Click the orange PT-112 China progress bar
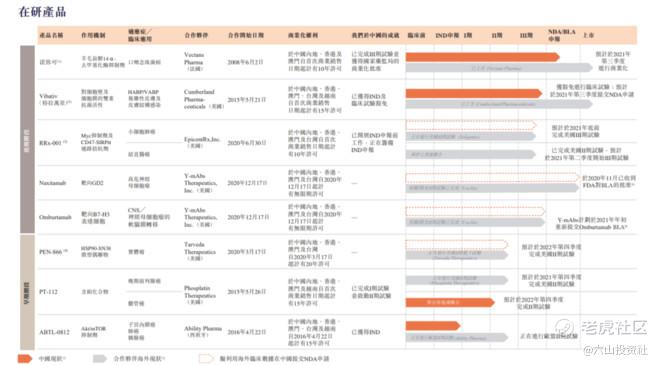Screen dimensions: 660x365 [x=450, y=302]
